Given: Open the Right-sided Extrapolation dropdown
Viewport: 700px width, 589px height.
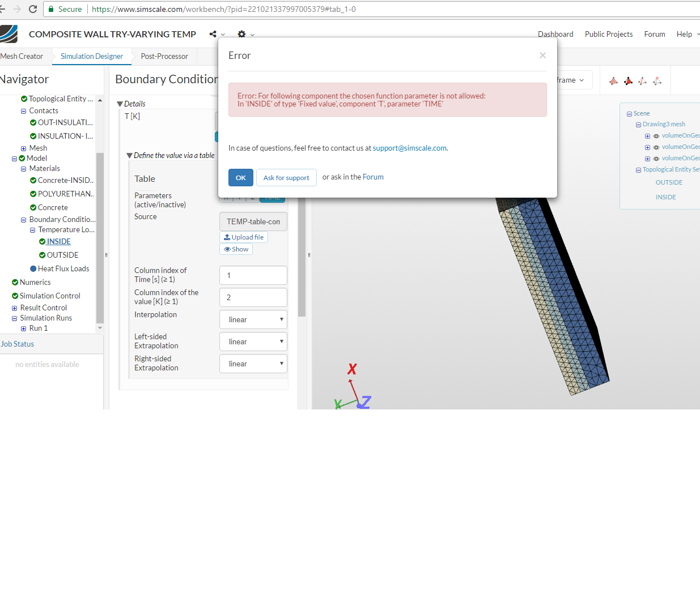Looking at the screenshot, I should pos(253,363).
